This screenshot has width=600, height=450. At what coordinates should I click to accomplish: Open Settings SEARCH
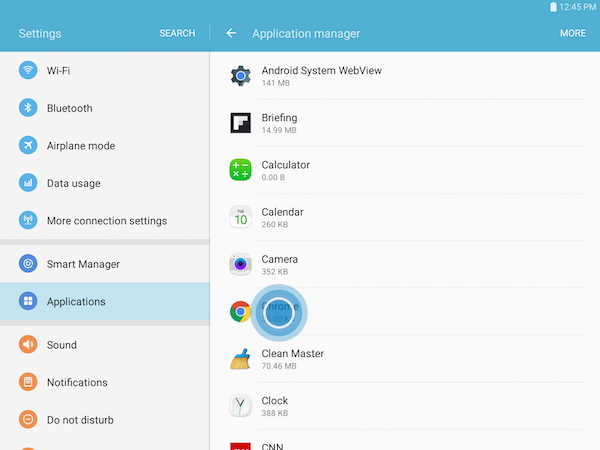point(177,33)
